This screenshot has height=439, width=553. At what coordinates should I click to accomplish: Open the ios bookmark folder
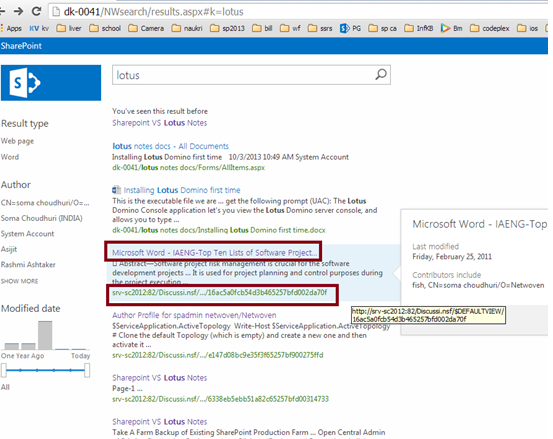[528, 28]
